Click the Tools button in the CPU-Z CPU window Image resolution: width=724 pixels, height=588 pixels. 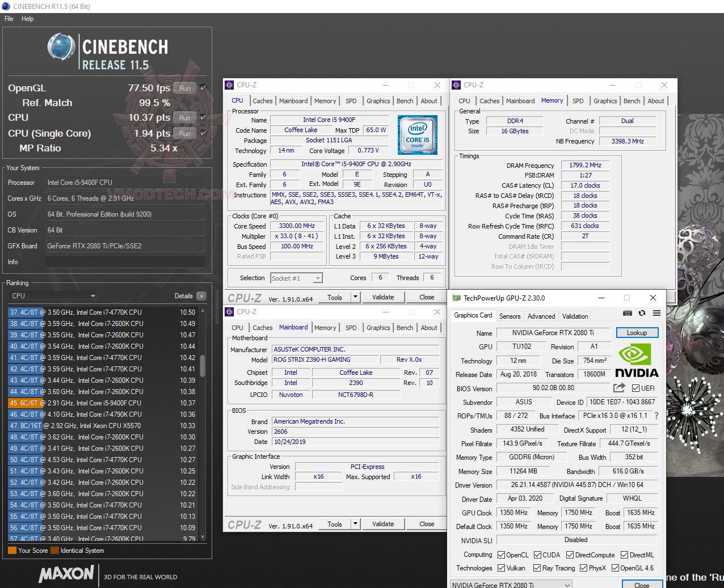point(335,297)
